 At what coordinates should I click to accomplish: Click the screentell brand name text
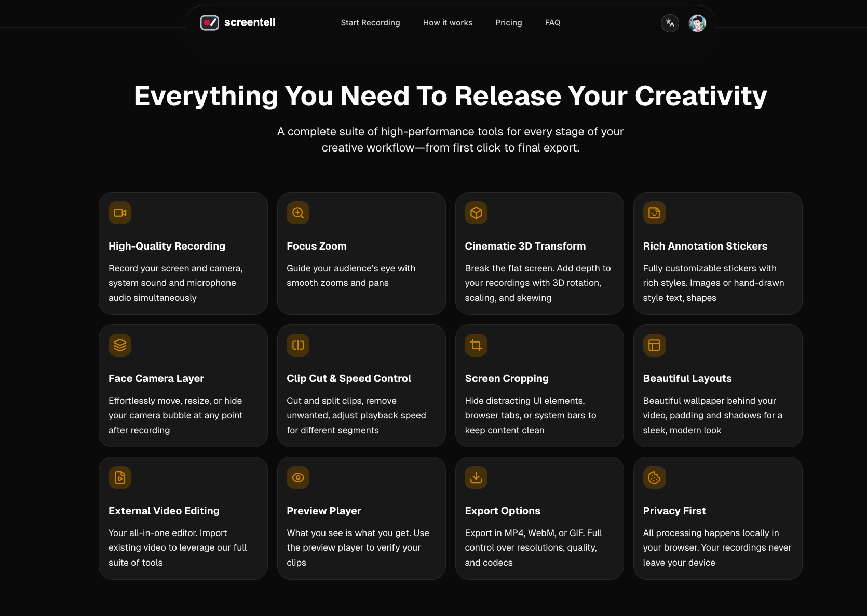point(251,22)
